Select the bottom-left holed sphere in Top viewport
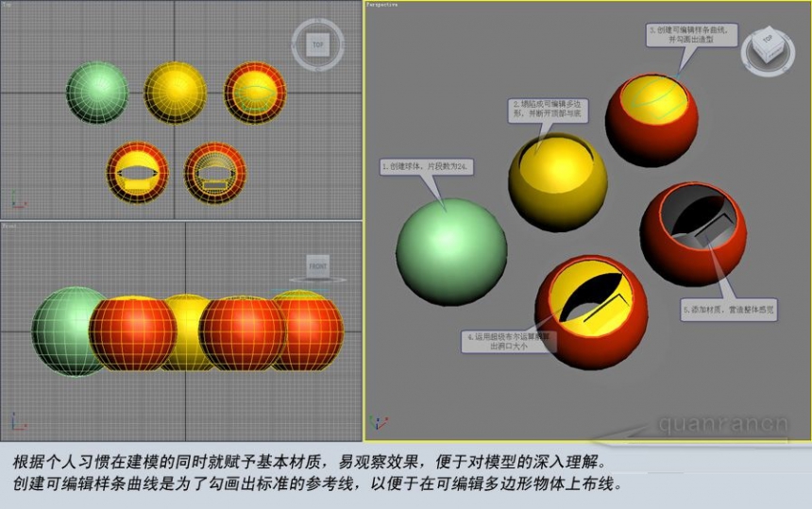Image resolution: width=812 pixels, height=509 pixels. (137, 173)
